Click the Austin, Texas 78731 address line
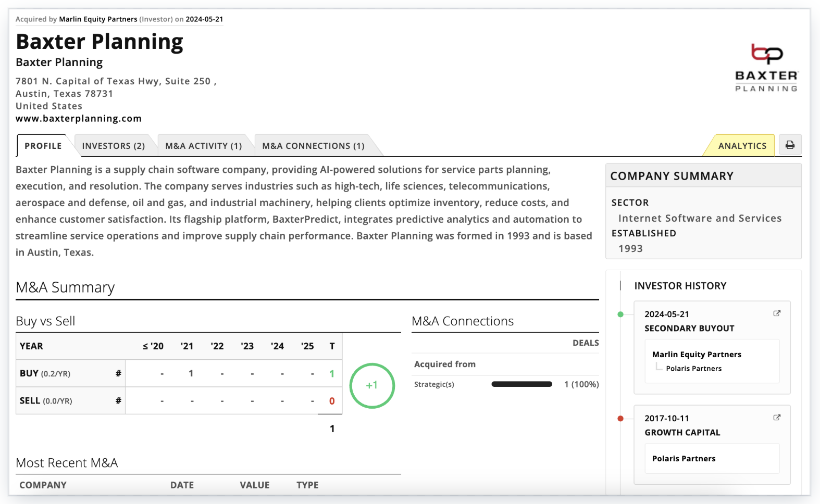The image size is (820, 504). pos(64,94)
